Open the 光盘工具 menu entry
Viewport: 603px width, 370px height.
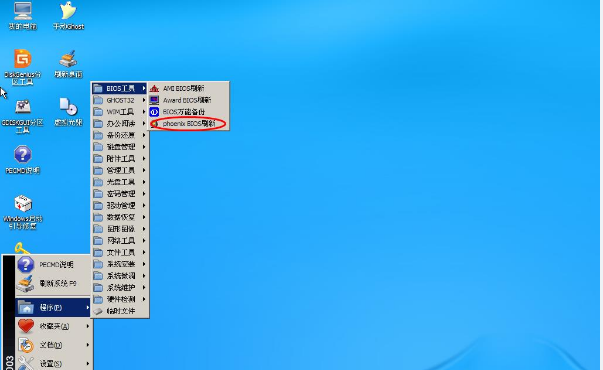(x=120, y=182)
